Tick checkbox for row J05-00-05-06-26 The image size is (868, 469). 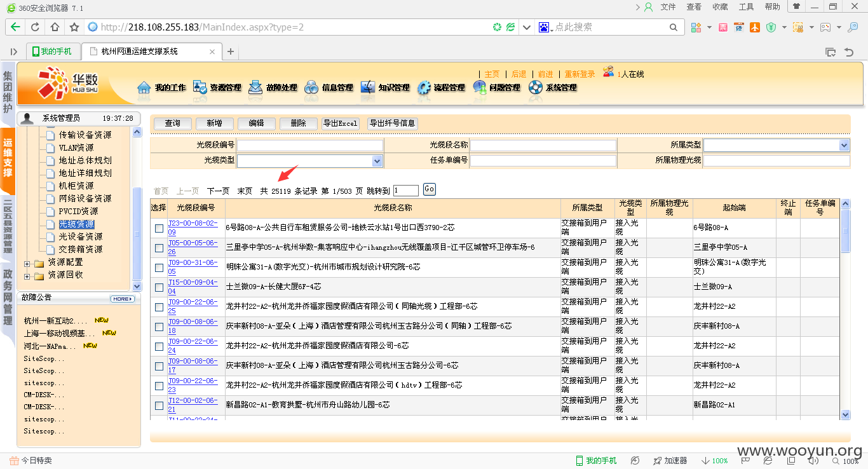click(159, 248)
